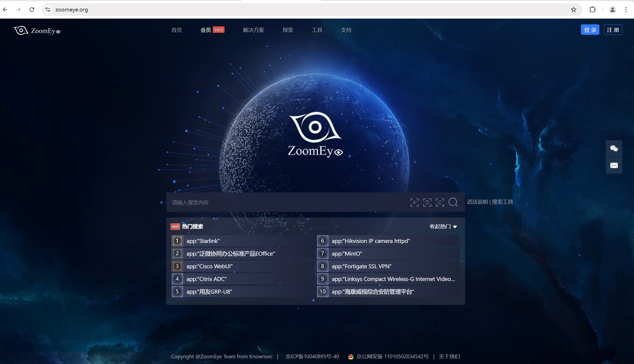The width and height of the screenshot is (634, 364).
Task: Click the magnifier search icon
Action: [x=453, y=202]
